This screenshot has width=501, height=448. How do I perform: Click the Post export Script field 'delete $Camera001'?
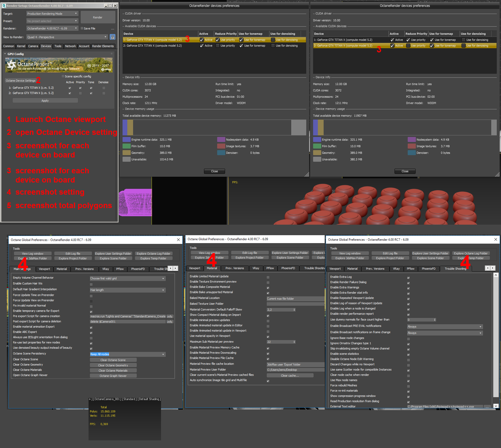click(x=128, y=322)
